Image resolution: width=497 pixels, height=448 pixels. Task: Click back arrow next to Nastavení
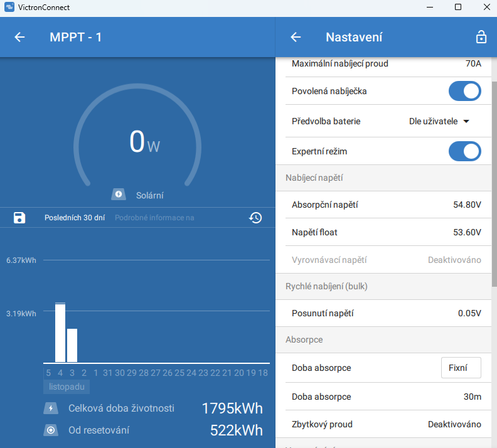(x=296, y=37)
